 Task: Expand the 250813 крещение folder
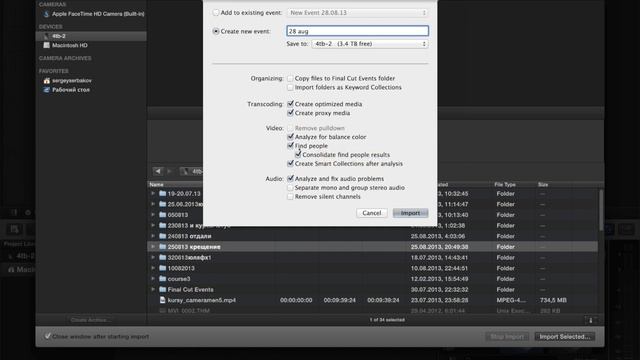click(153, 247)
